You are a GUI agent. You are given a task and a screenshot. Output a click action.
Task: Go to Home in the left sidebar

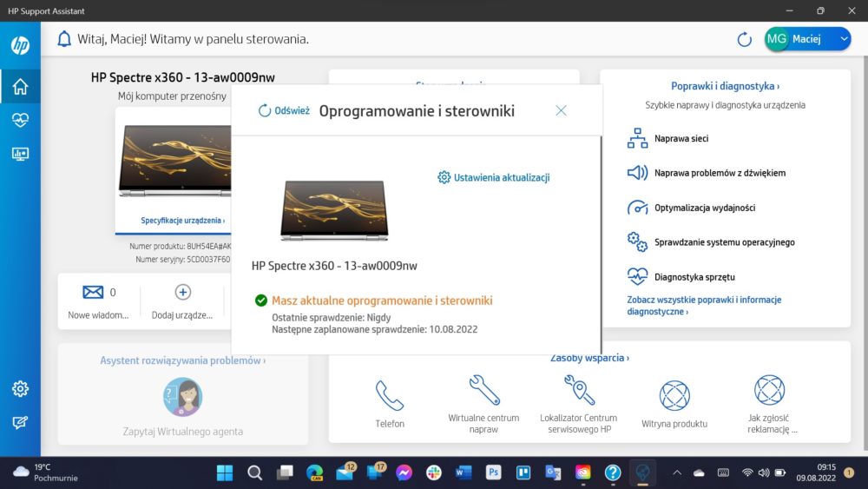pos(21,86)
